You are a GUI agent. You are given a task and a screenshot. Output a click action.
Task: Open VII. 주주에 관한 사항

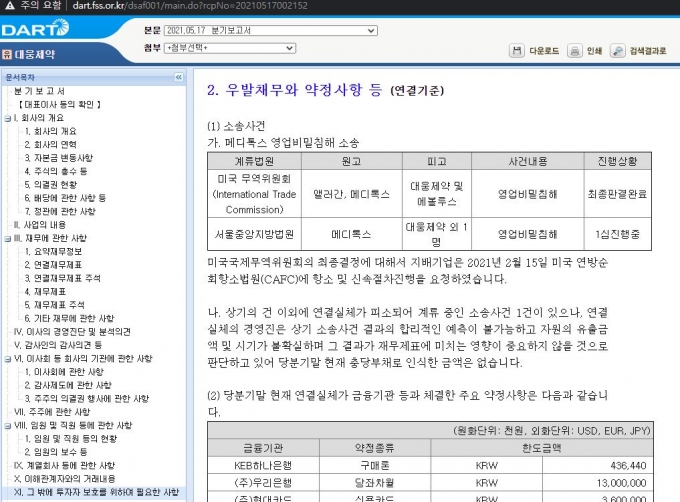click(x=52, y=412)
